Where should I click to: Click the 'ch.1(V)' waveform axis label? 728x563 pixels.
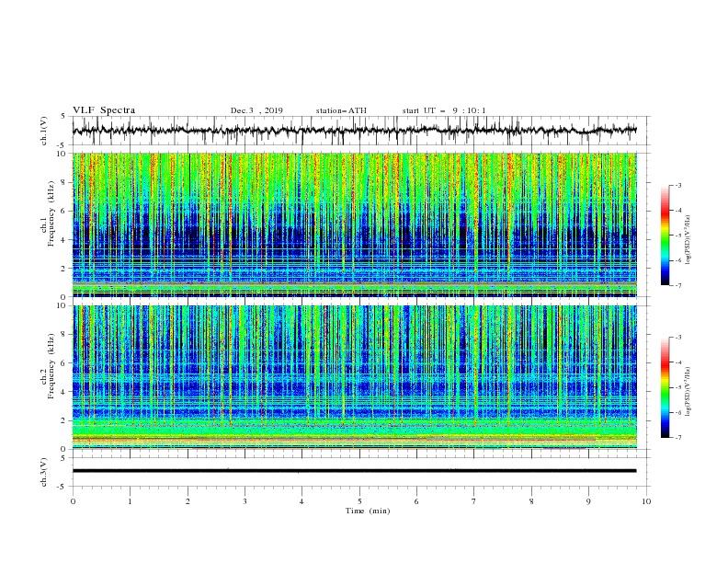tap(44, 131)
